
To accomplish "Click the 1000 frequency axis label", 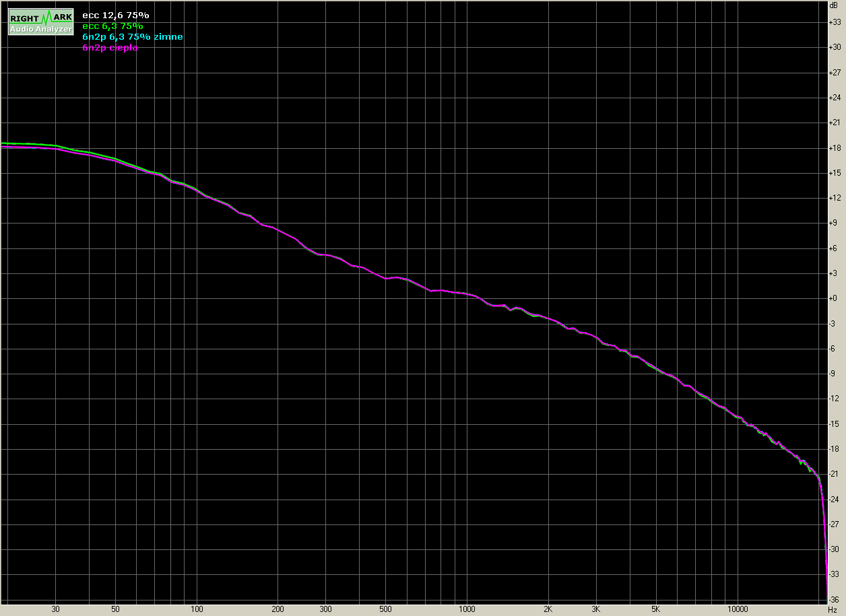I will pos(467,609).
